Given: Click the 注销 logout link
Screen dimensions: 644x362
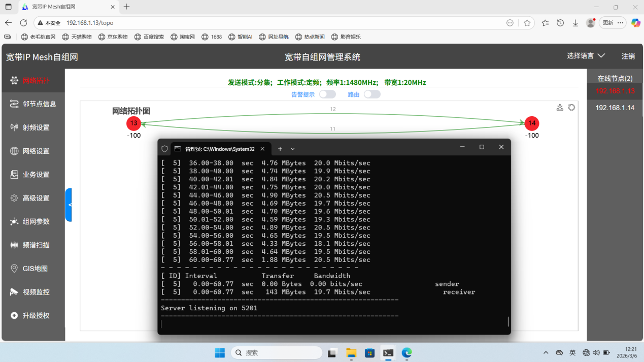Looking at the screenshot, I should tap(628, 56).
